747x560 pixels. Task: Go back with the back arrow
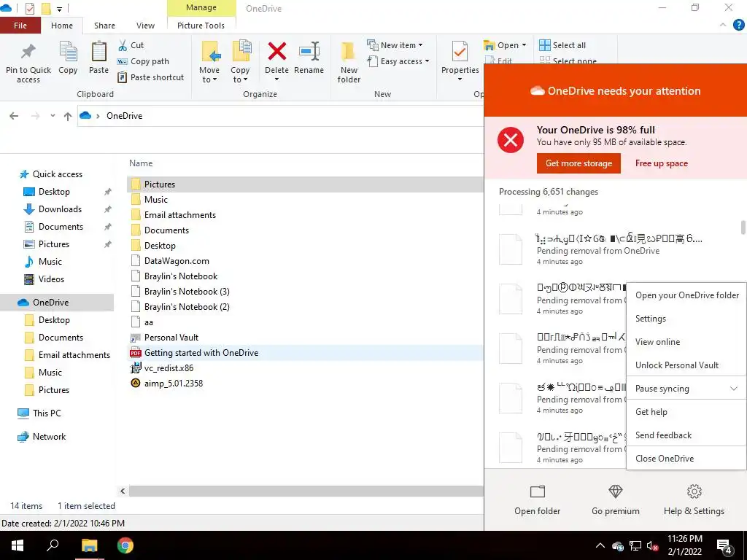click(14, 116)
